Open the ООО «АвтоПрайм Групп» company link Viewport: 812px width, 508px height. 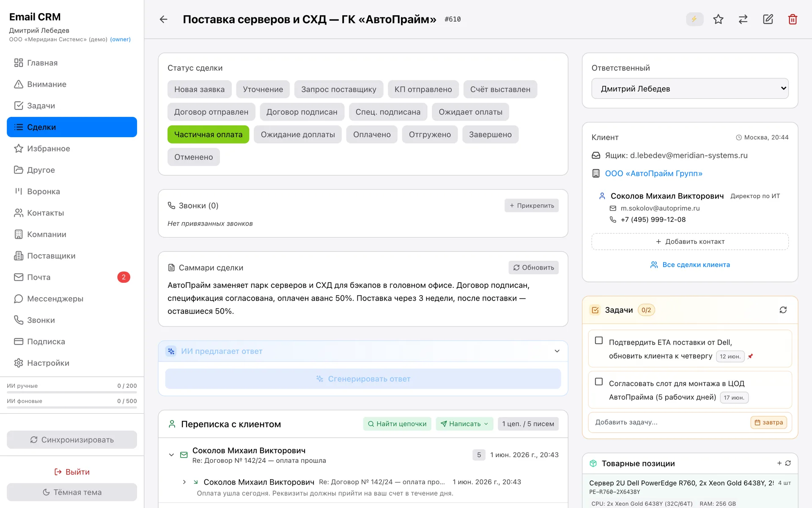pos(653,174)
